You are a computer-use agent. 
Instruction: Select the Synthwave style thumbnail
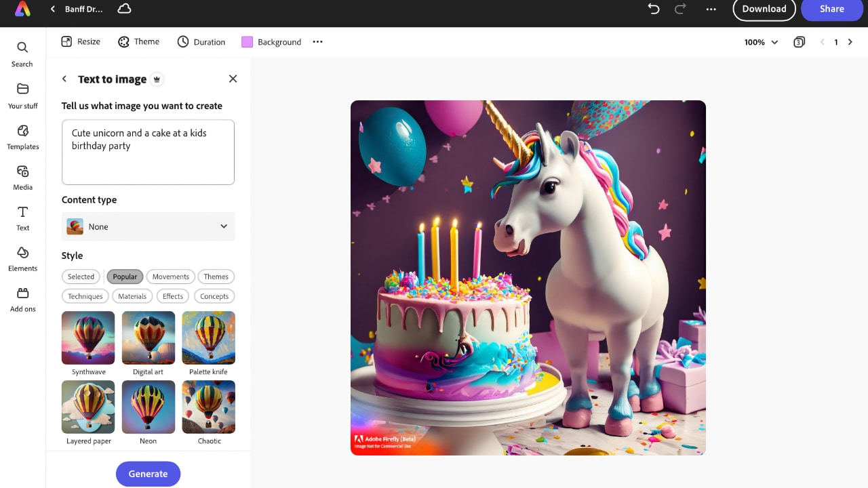pyautogui.click(x=87, y=337)
